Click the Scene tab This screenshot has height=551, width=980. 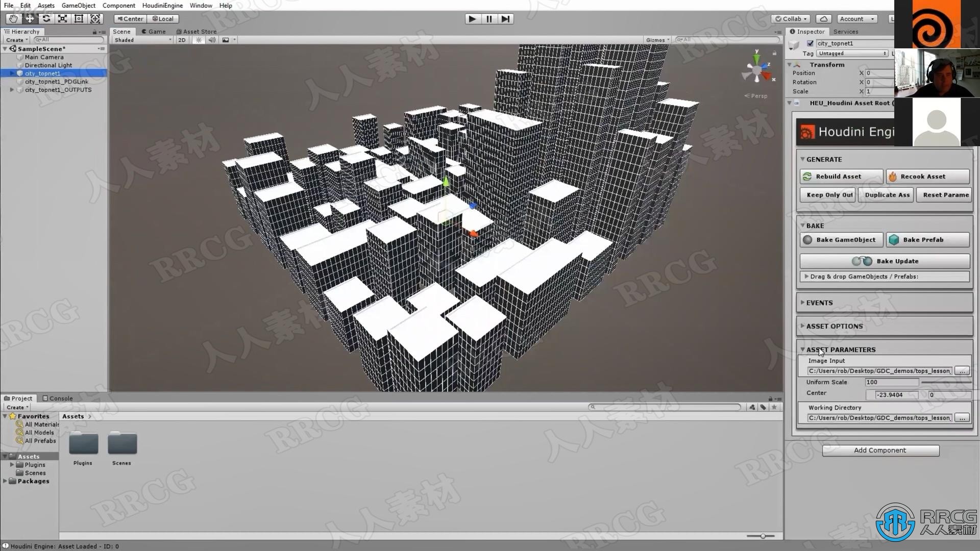point(121,31)
